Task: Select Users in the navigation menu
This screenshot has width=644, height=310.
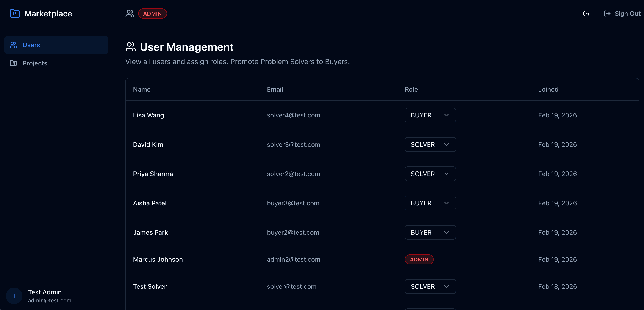Action: coord(31,45)
